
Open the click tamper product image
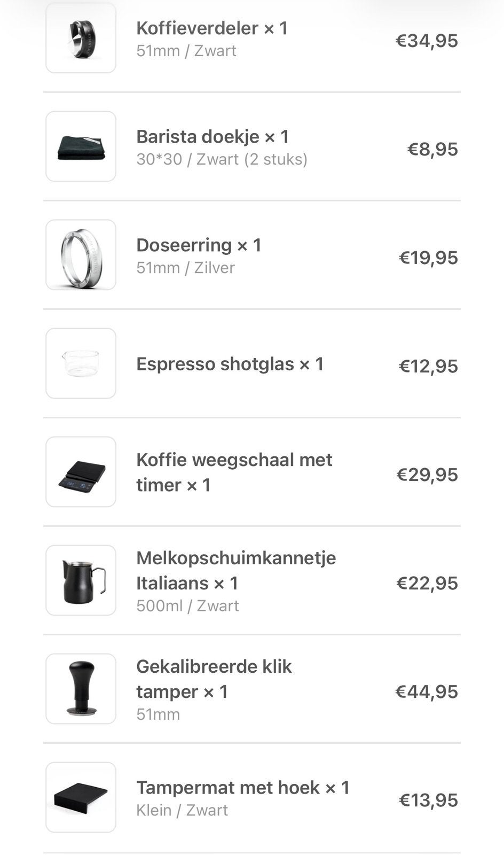coord(81,689)
